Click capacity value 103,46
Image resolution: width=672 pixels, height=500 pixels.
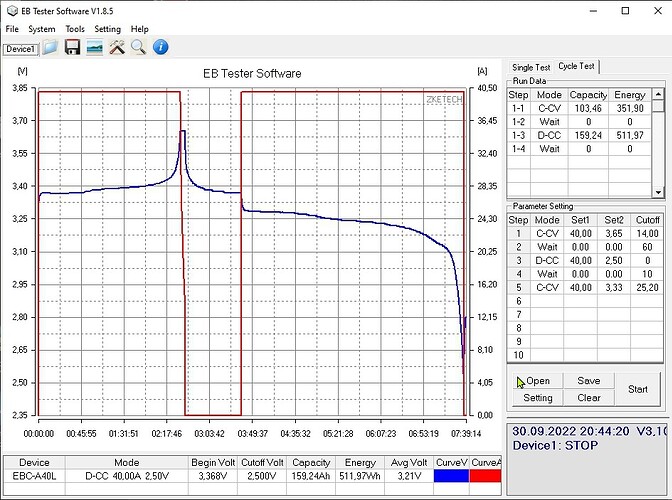588,108
